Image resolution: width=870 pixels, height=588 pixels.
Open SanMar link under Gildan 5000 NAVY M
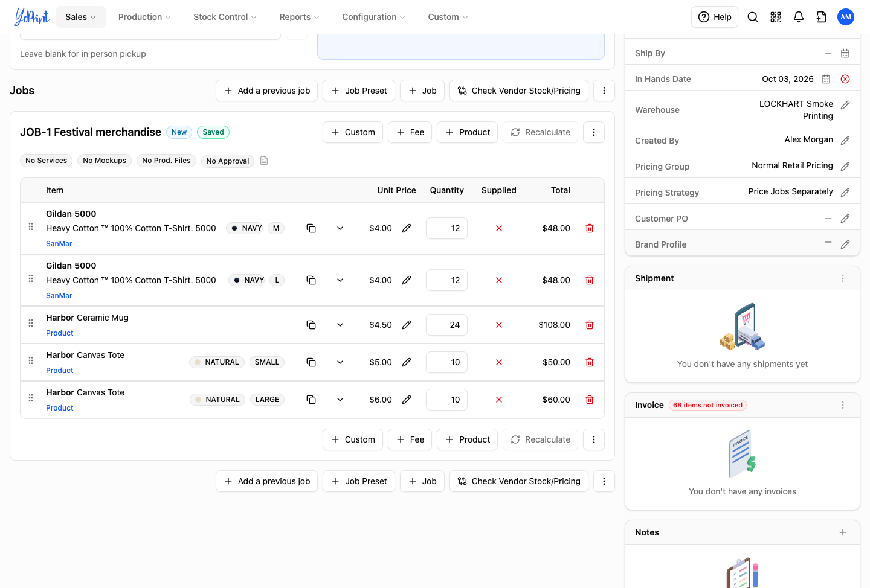pyautogui.click(x=59, y=244)
